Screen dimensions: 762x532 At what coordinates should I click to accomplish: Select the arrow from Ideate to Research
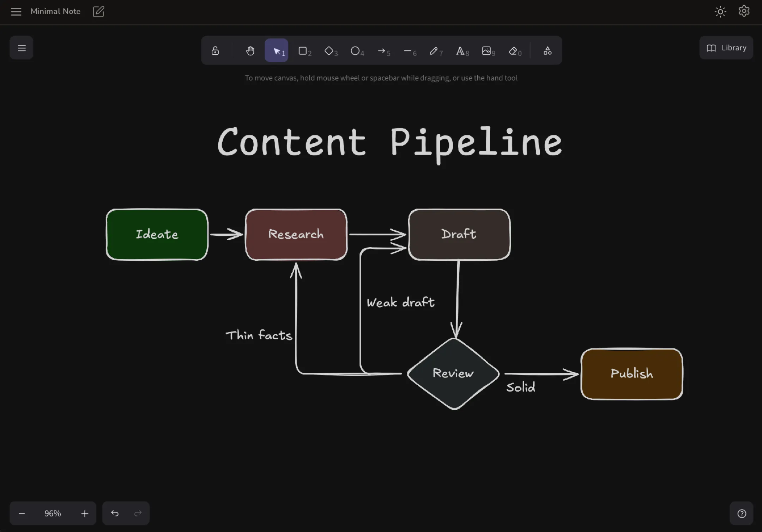tap(226, 234)
